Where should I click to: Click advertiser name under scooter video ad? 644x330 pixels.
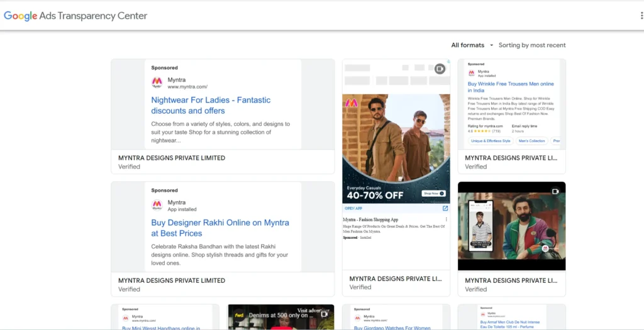(x=511, y=281)
